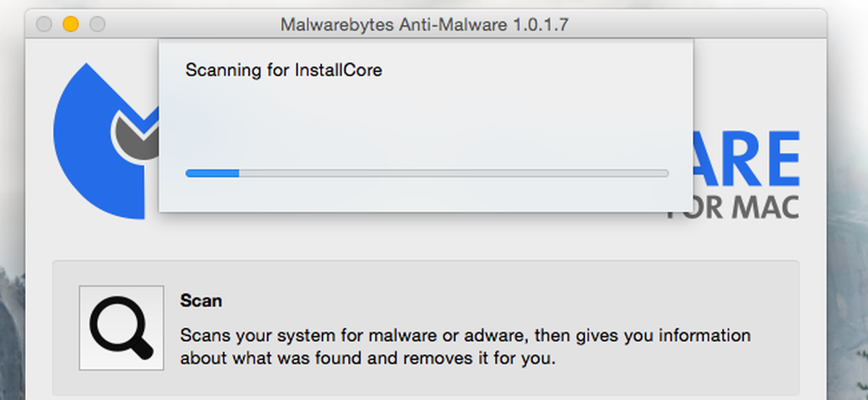
Task: Minimize the window with the yellow button
Action: pyautogui.click(x=70, y=24)
